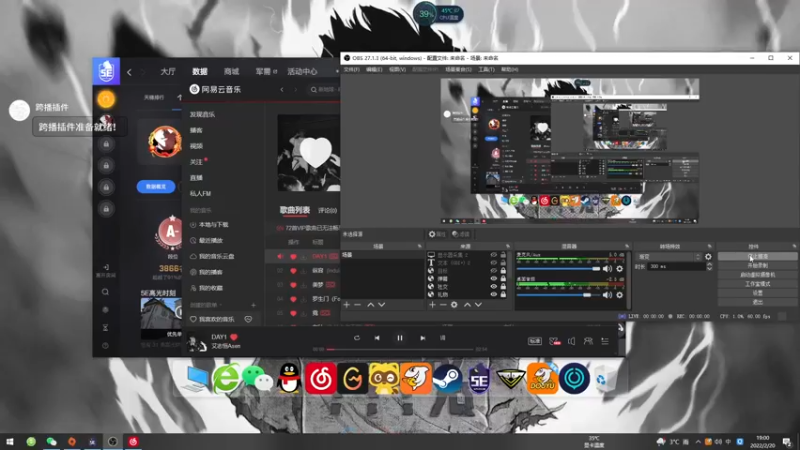Launch 360 browser green e icon
This screenshot has width=800, height=450.
pyautogui.click(x=226, y=379)
